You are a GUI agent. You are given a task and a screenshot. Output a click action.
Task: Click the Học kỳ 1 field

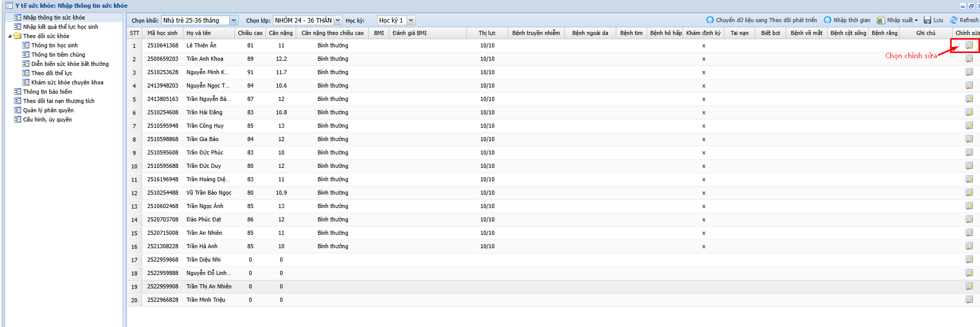click(x=392, y=20)
